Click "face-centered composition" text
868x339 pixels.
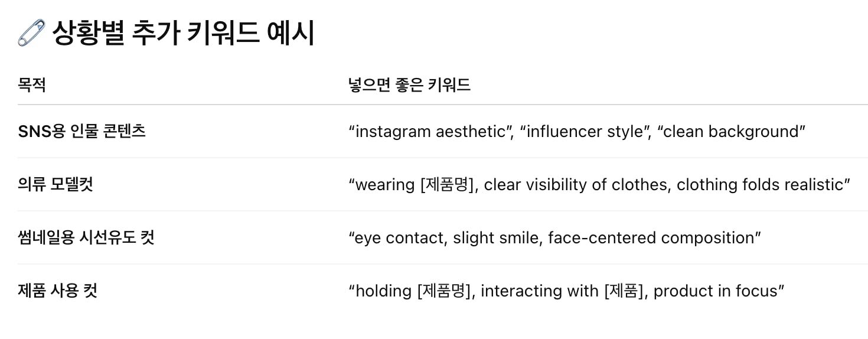point(651,237)
